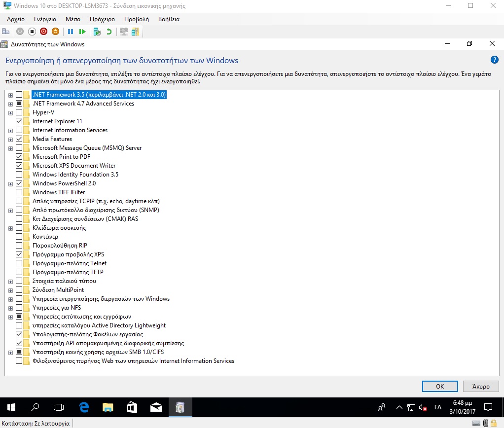504x428 pixels.
Task: Expand Microsoft Message Queue (MSMQ) Server
Action: 11,148
